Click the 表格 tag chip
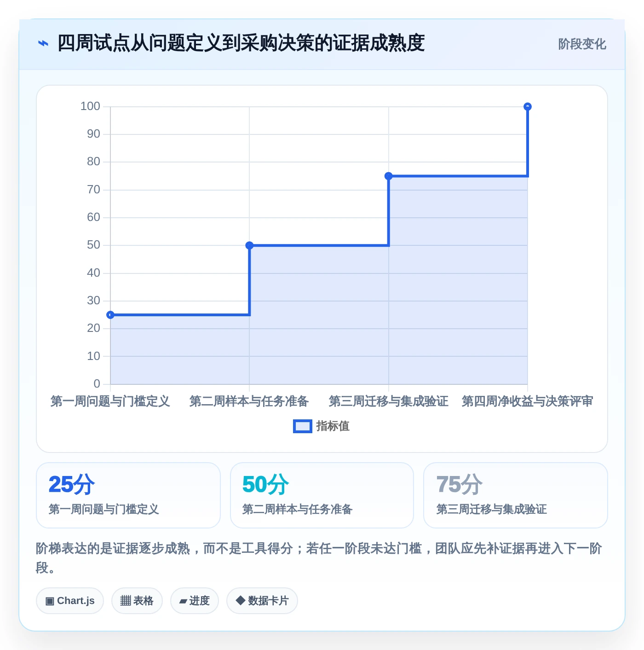644x650 pixels. click(x=137, y=601)
